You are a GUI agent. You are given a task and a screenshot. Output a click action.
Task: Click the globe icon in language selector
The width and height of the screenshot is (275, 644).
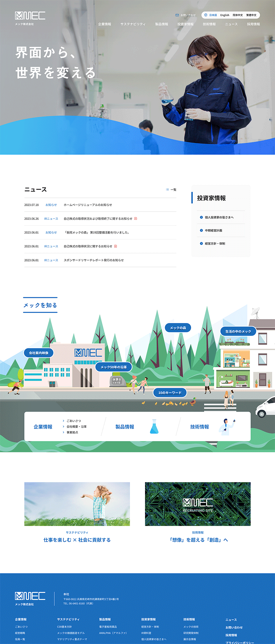pos(206,15)
